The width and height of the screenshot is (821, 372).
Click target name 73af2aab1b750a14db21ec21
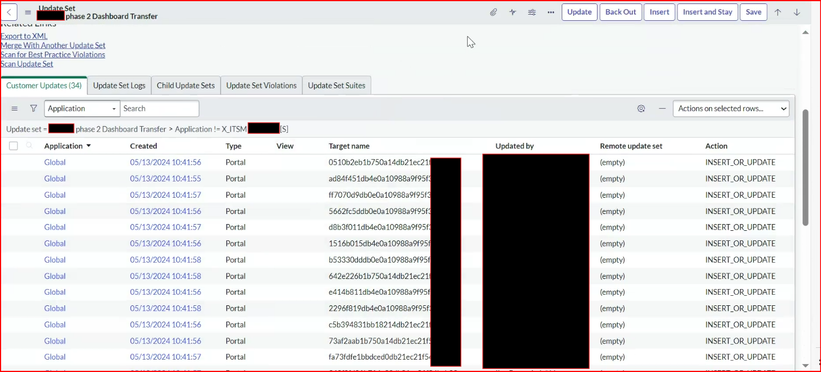[x=379, y=341]
